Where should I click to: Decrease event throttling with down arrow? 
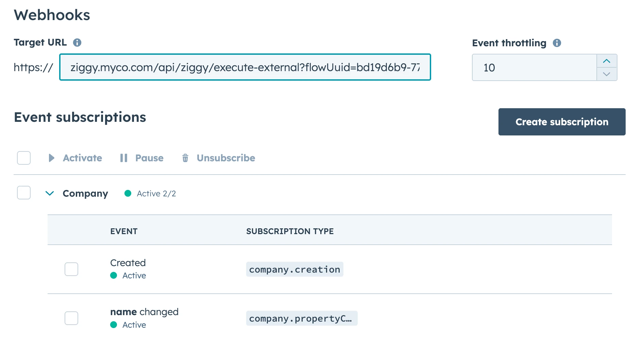click(x=606, y=74)
